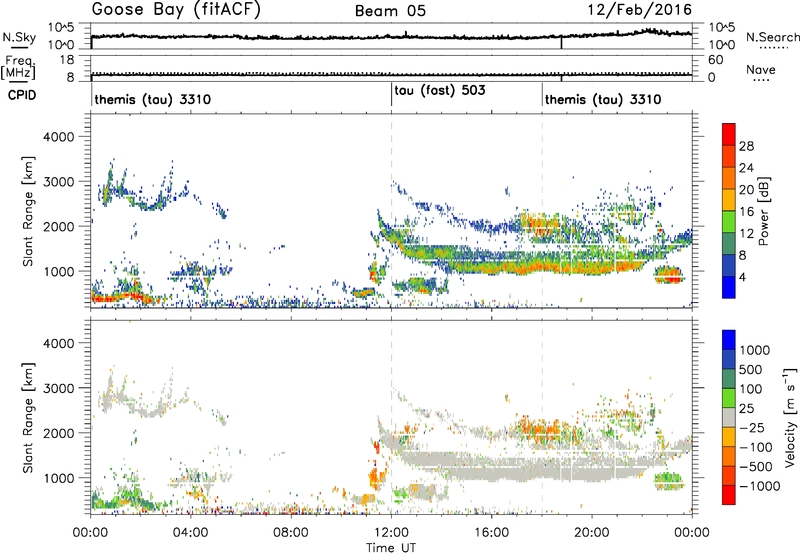Image resolution: width=800 pixels, height=554 pixels.
Task: Click the 'Nave' legend label
Action: [x=761, y=70]
